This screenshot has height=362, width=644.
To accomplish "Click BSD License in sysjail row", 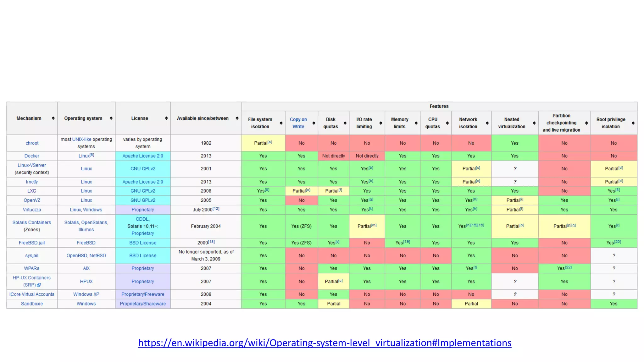I will pyautogui.click(x=143, y=256).
